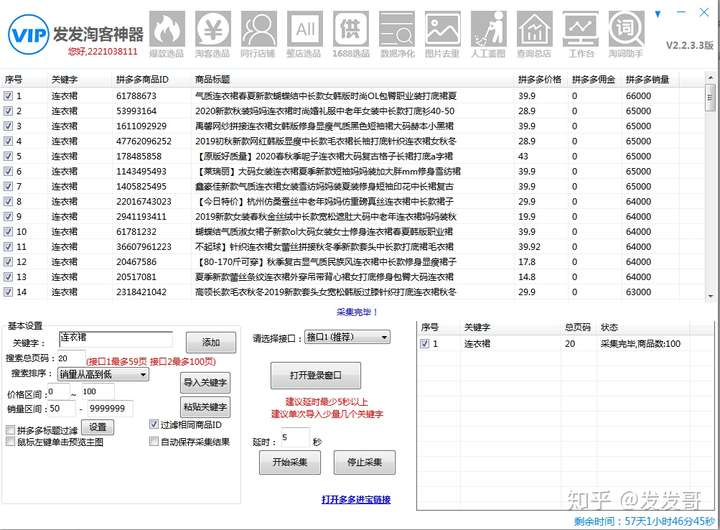Stop collection with 停止采集

click(365, 462)
